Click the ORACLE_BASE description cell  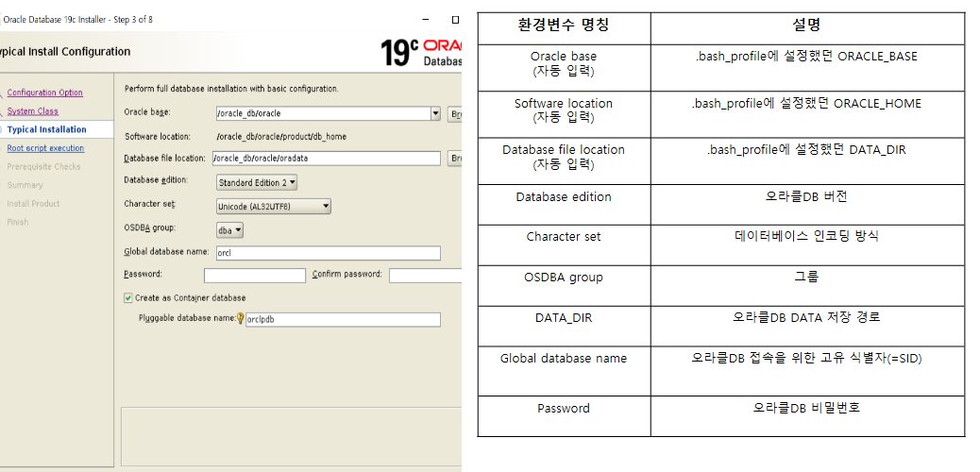[x=807, y=68]
